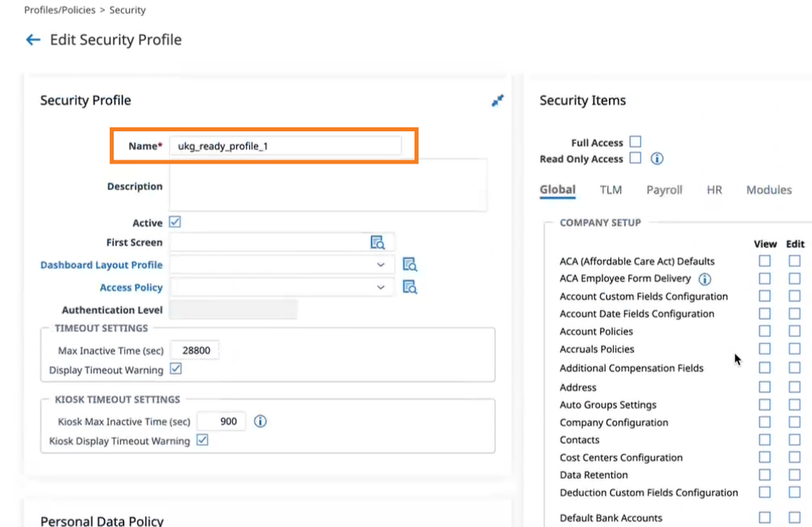812x527 pixels.
Task: Check View for Additional Compensation Fields
Action: coord(764,367)
